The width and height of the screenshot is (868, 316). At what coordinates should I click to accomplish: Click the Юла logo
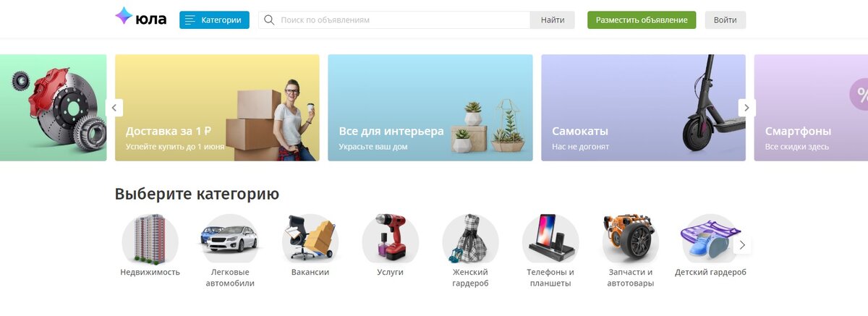pos(140,19)
